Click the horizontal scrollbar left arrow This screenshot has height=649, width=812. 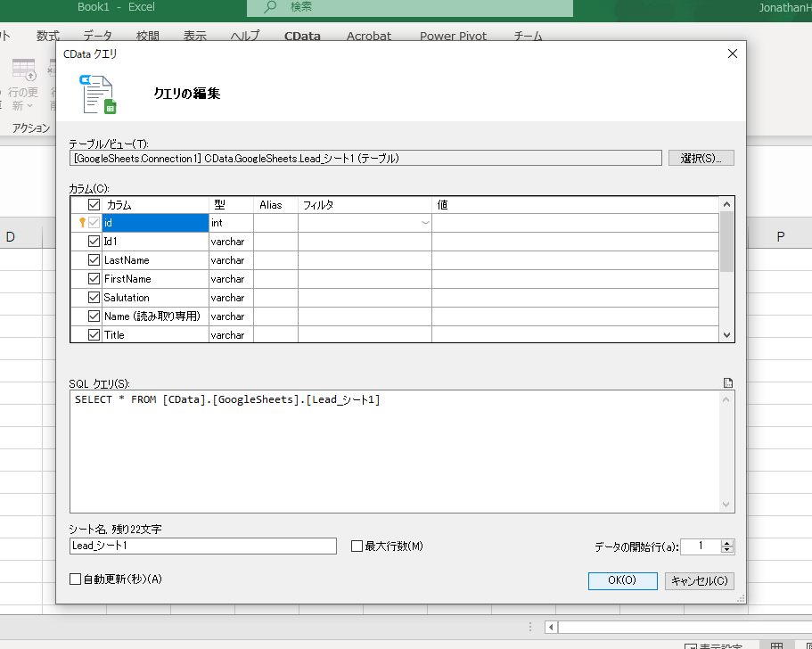[x=551, y=627]
